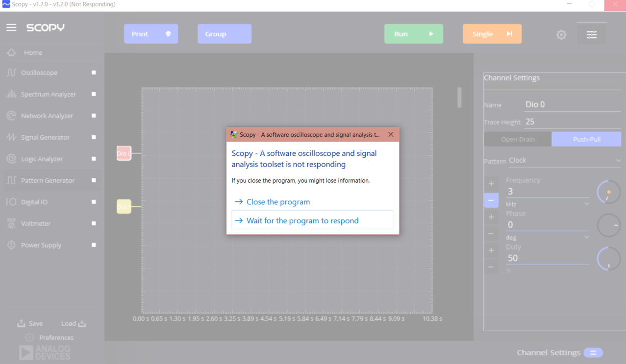The image size is (626, 364).
Task: Choose Close the program in dialog
Action: 313,202
